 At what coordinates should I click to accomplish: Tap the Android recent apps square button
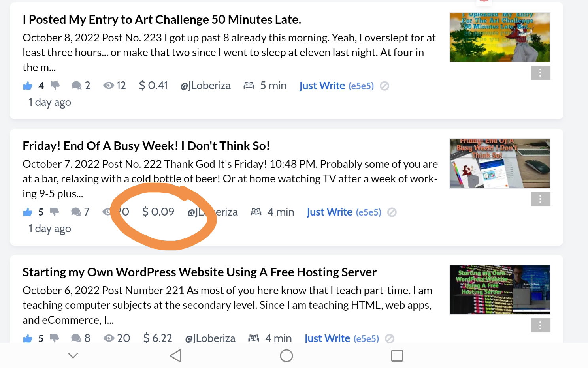[397, 356]
